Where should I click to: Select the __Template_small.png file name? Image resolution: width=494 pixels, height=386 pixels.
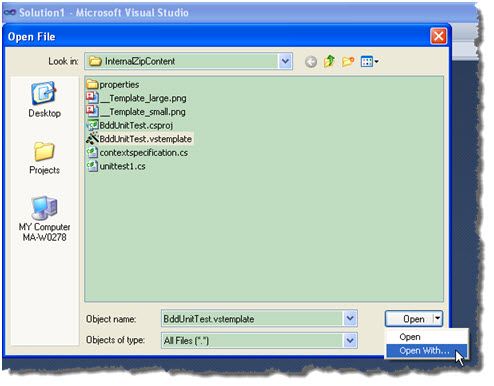(143, 112)
